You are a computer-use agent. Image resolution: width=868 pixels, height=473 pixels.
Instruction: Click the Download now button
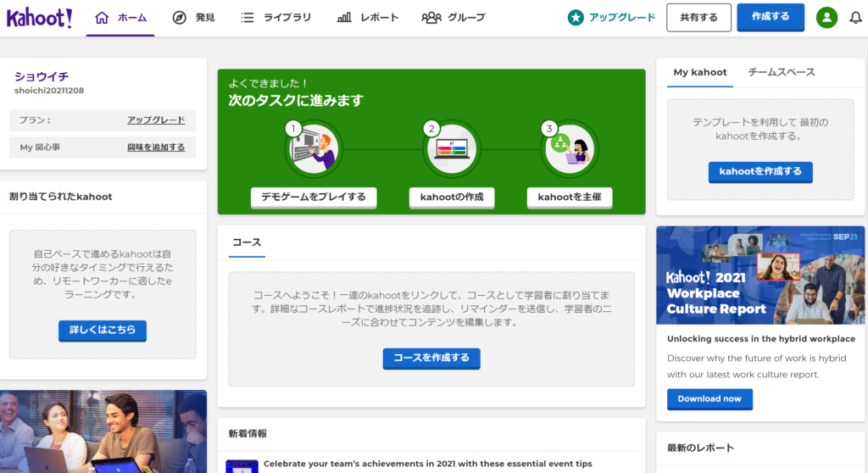(709, 398)
